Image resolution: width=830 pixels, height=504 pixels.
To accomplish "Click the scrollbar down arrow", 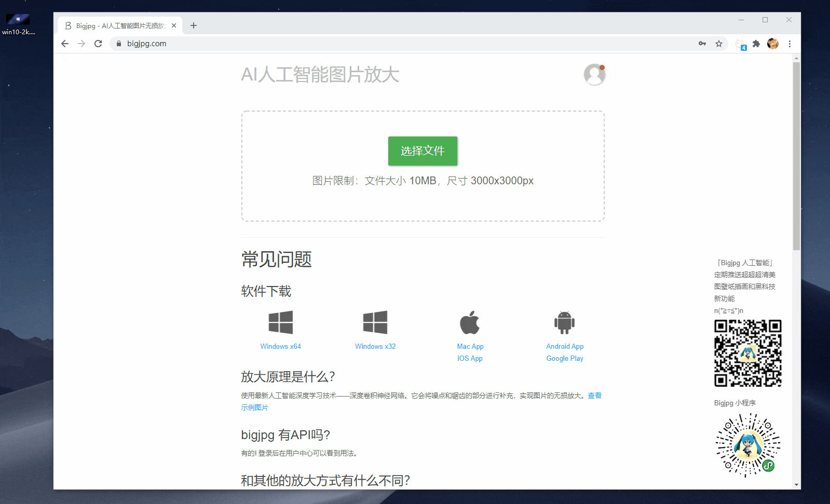I will 797,485.
